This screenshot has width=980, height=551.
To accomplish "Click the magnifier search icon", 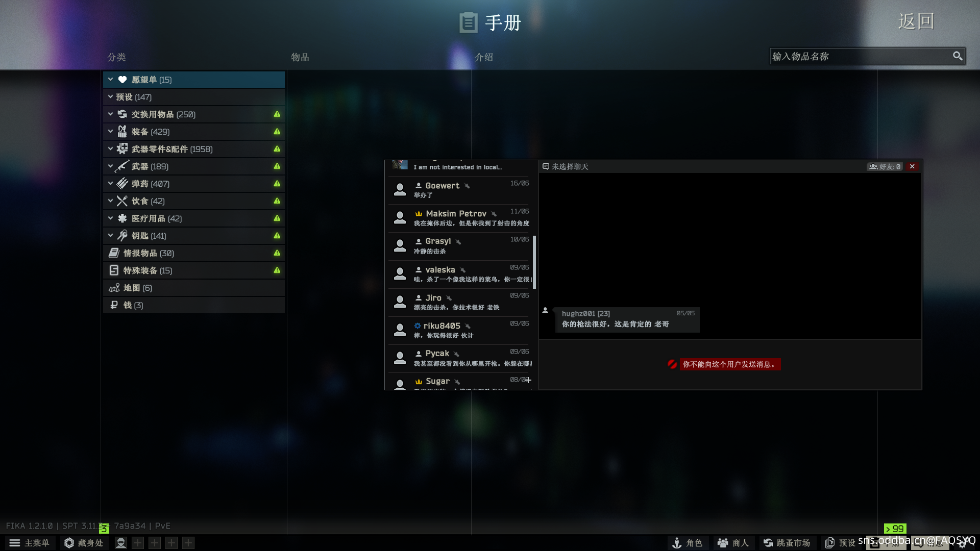I will click(958, 56).
